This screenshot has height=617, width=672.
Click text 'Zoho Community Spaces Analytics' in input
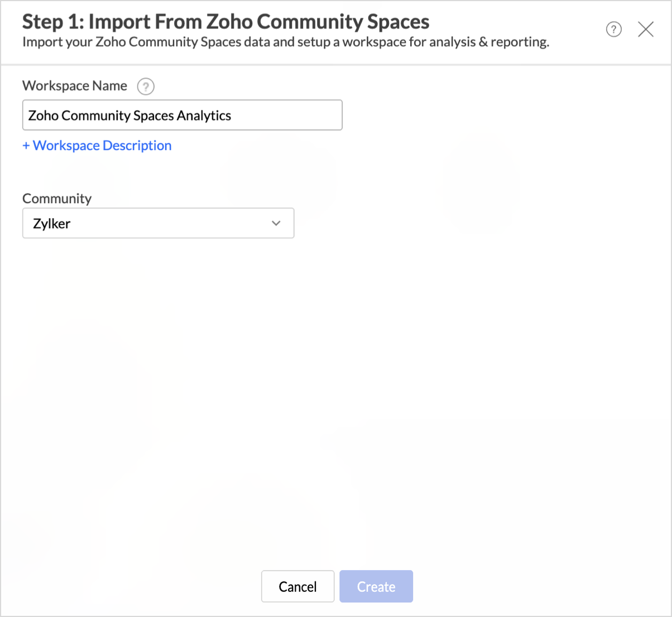coord(129,115)
